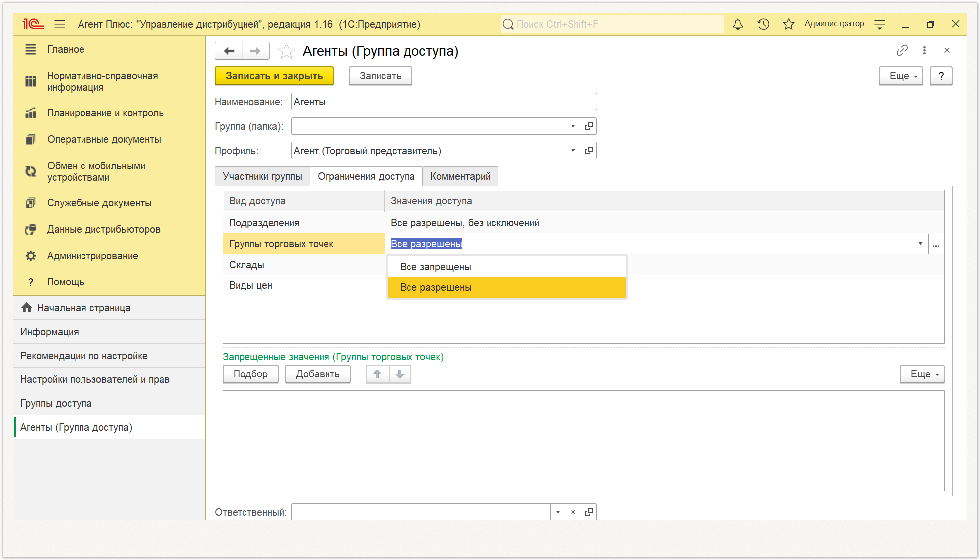The image size is (980, 560).
Task: Click Обмен с мобильными устройствами sync icon
Action: [x=31, y=171]
